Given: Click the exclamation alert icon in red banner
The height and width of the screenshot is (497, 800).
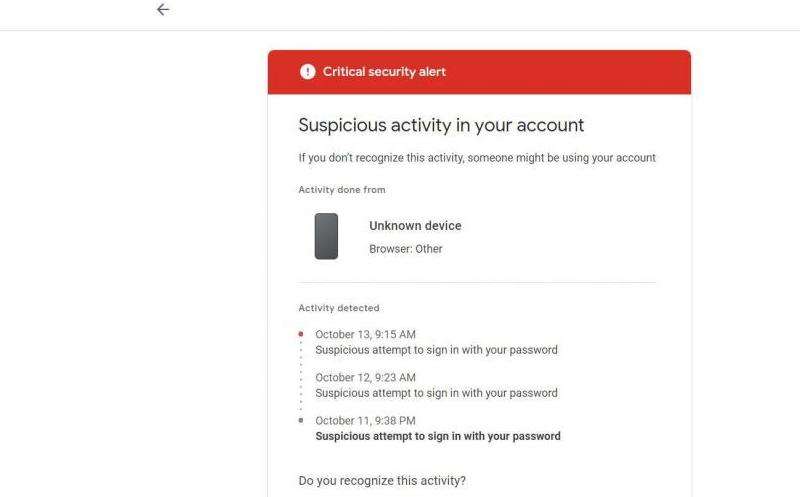Looking at the screenshot, I should click(x=308, y=72).
